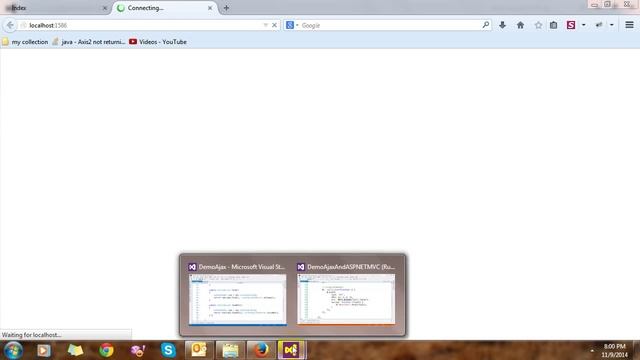The width and height of the screenshot is (640, 360).
Task: Select the DemoAjaxAndASPNETMVC window preview
Action: point(346,300)
